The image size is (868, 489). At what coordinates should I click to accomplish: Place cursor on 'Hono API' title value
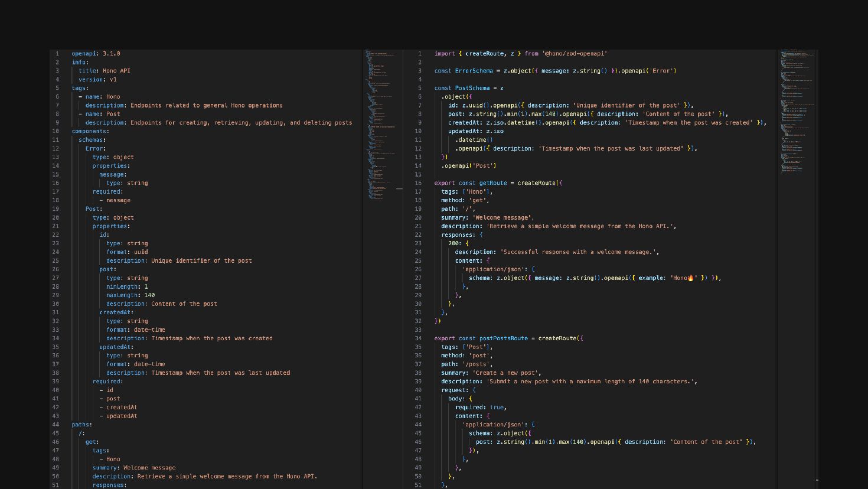click(x=116, y=71)
